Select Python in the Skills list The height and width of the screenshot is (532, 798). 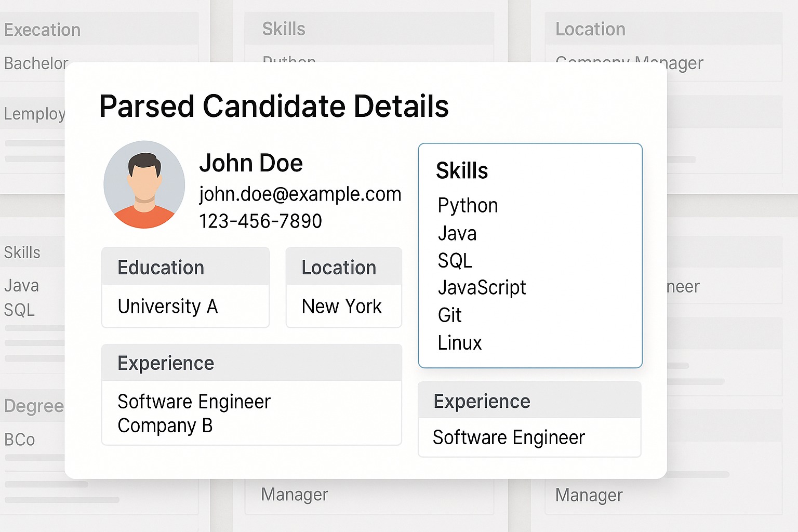(468, 206)
